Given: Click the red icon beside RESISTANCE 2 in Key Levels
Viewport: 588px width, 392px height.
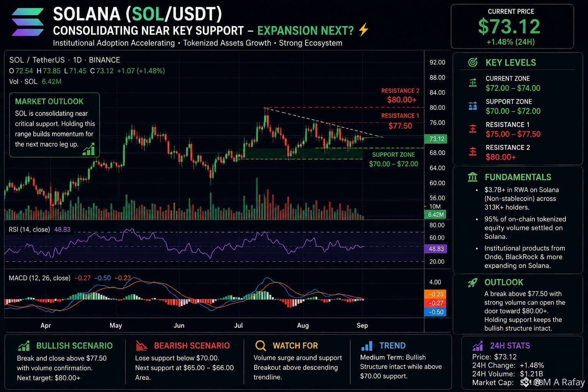Looking at the screenshot, I should [473, 152].
